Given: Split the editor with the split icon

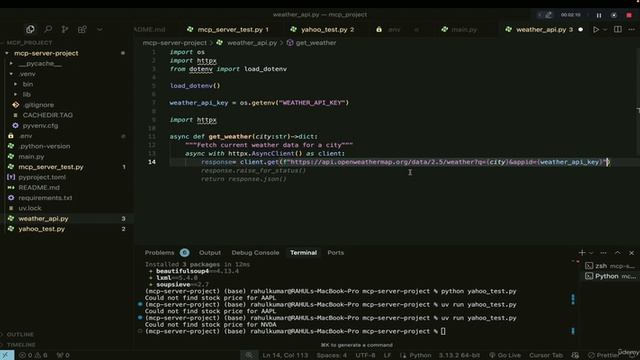Looking at the screenshot, I should pos(618,29).
